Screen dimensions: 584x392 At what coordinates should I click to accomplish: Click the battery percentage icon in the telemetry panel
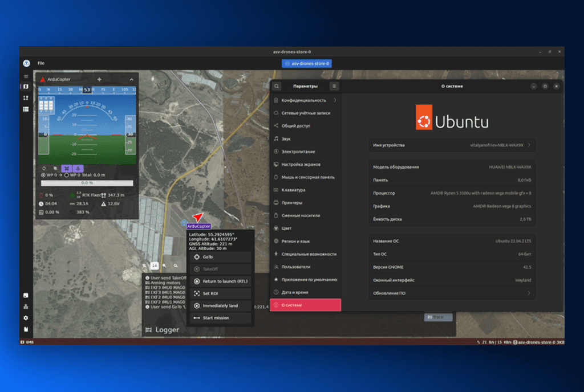point(40,195)
